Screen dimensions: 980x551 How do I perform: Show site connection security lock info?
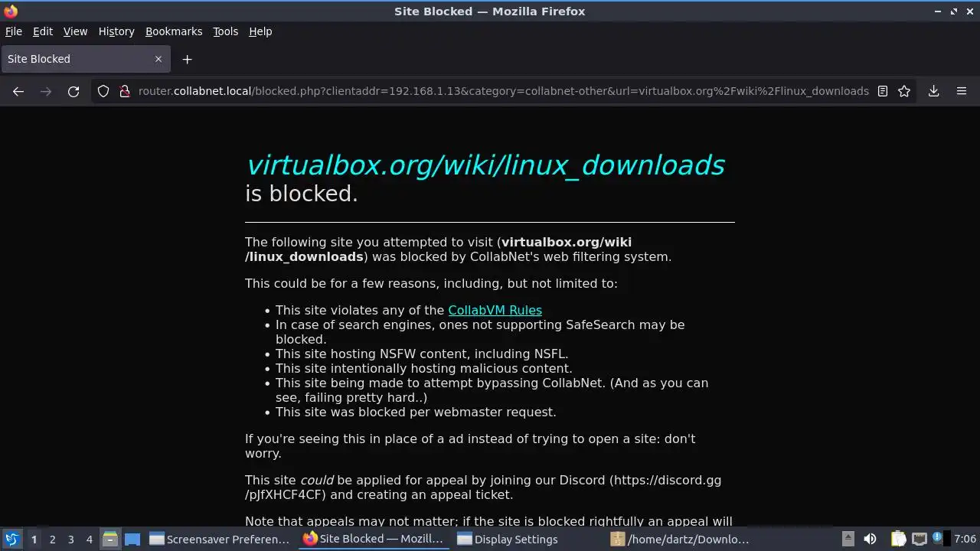(x=125, y=91)
